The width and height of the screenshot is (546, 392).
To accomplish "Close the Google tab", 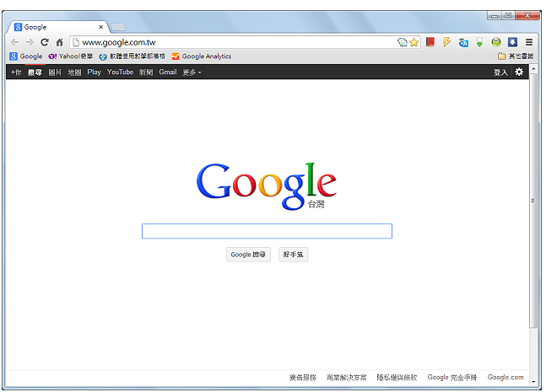I will 100,27.
